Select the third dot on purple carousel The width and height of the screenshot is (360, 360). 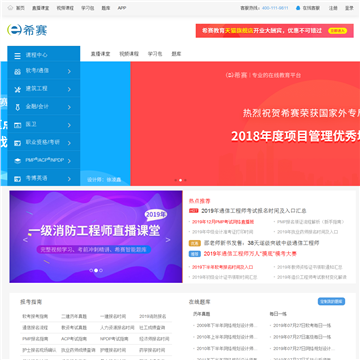101,270
